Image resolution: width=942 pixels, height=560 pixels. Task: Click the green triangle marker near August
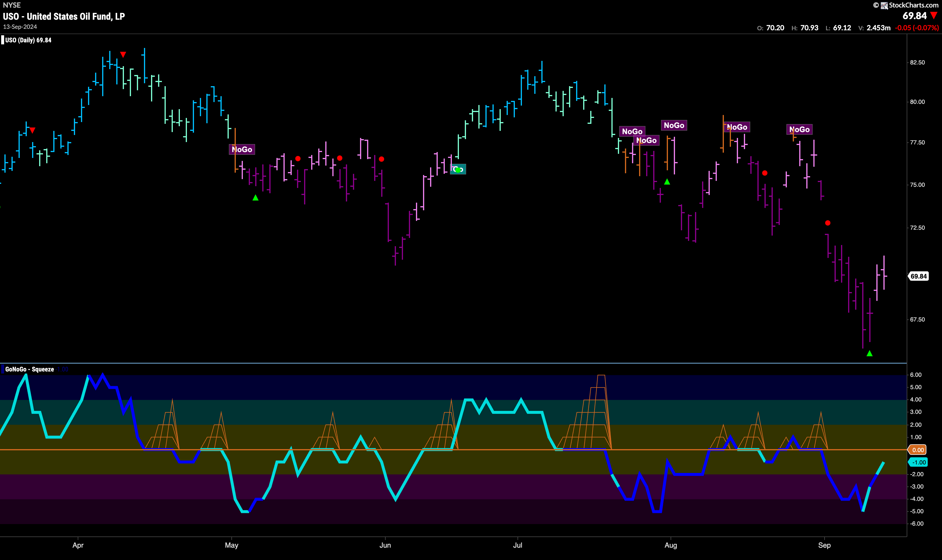pyautogui.click(x=667, y=182)
